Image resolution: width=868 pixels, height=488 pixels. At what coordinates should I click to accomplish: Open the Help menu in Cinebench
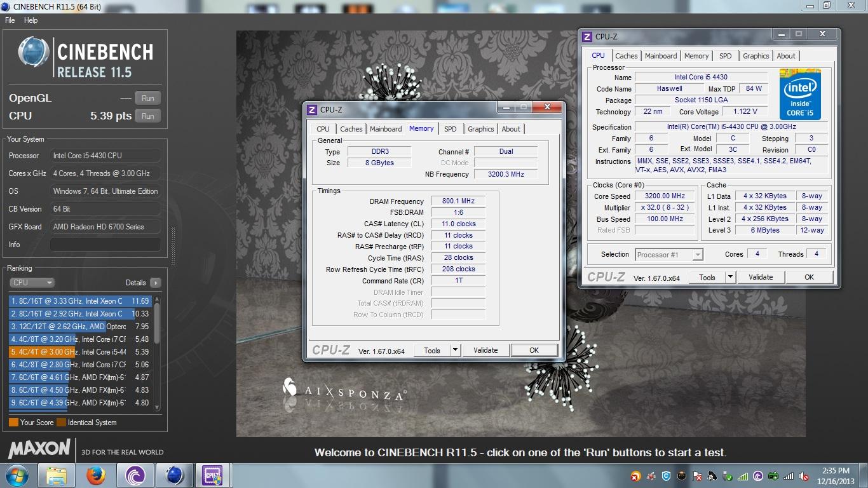31,20
